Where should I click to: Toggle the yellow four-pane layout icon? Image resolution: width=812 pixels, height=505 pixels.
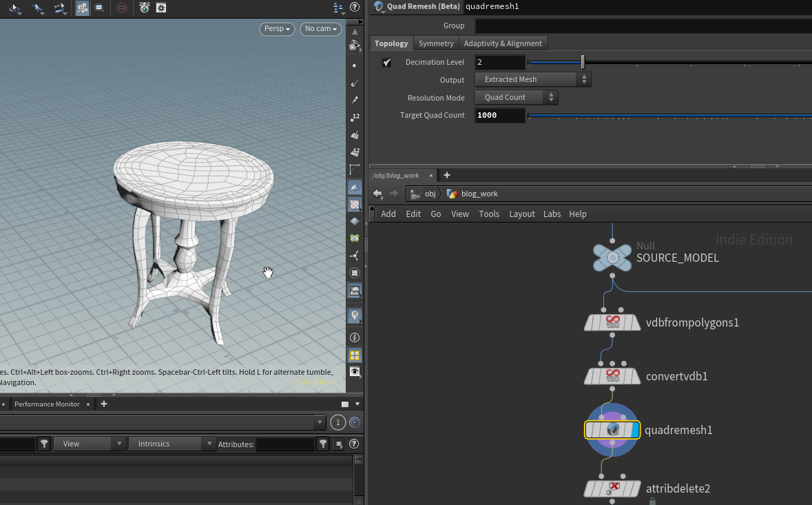coord(355,355)
